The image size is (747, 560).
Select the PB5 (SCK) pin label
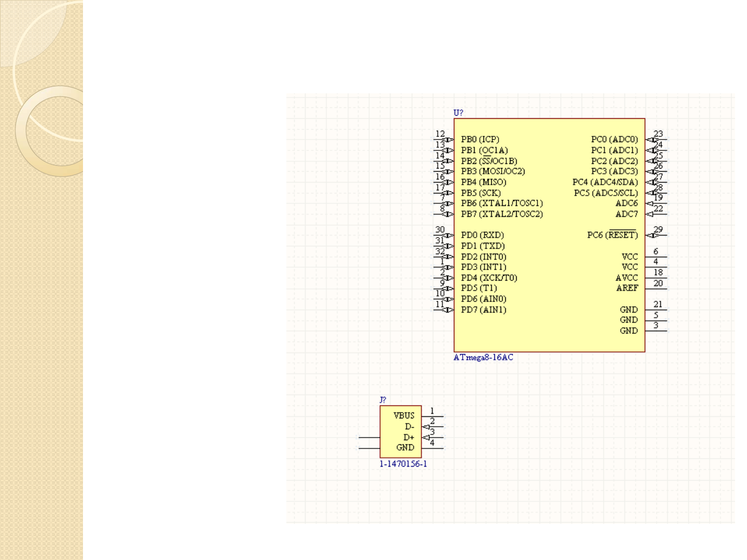tap(481, 193)
